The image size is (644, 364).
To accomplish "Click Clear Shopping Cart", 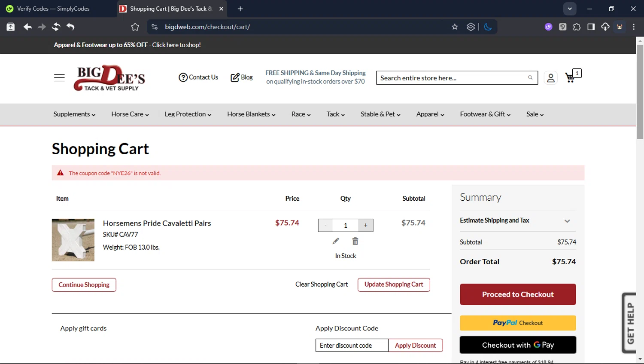I will (322, 284).
